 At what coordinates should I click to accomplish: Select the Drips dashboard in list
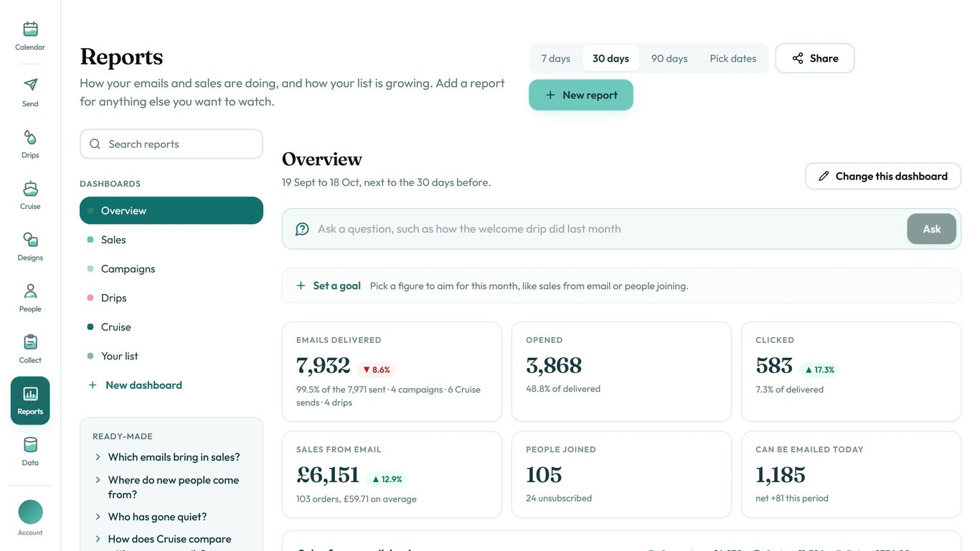pyautogui.click(x=171, y=298)
